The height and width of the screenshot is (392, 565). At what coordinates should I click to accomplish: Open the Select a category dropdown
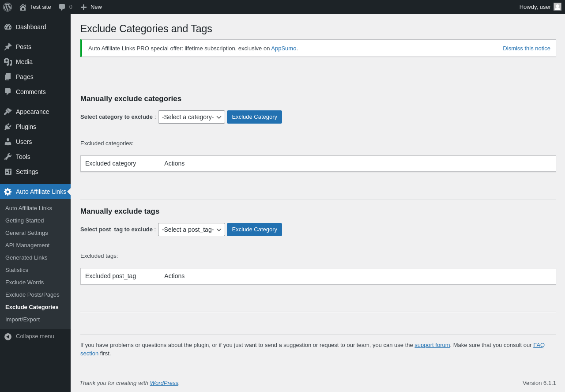[x=192, y=117]
